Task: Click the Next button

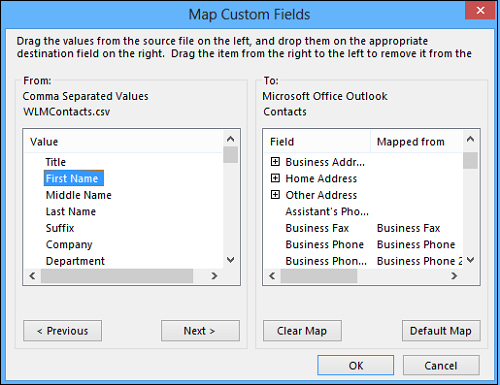Action: click(200, 331)
